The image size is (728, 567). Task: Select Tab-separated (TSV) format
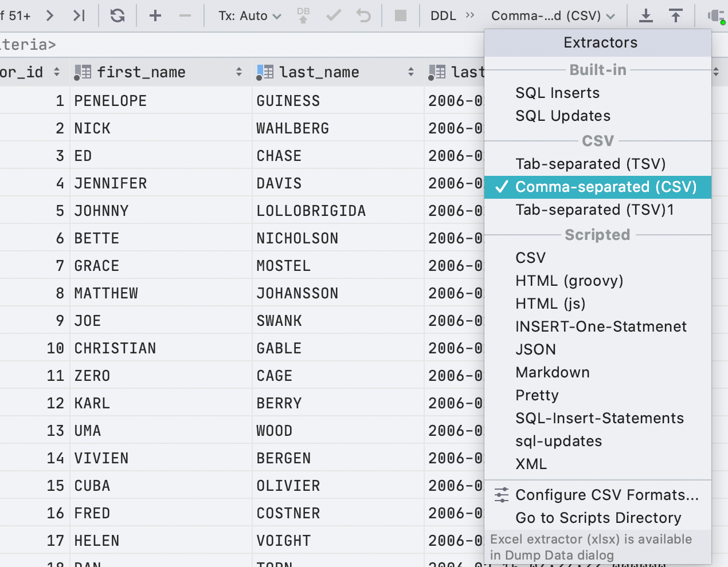pos(598,164)
